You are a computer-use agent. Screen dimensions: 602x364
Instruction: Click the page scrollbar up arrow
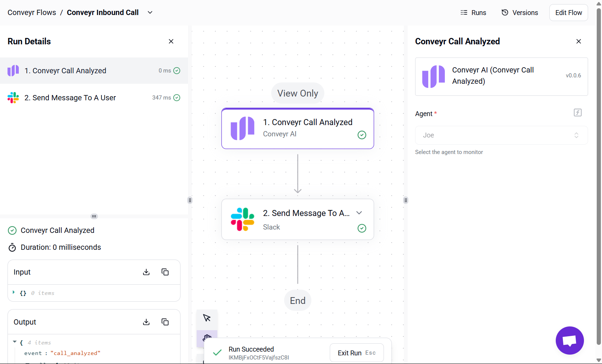click(599, 3)
